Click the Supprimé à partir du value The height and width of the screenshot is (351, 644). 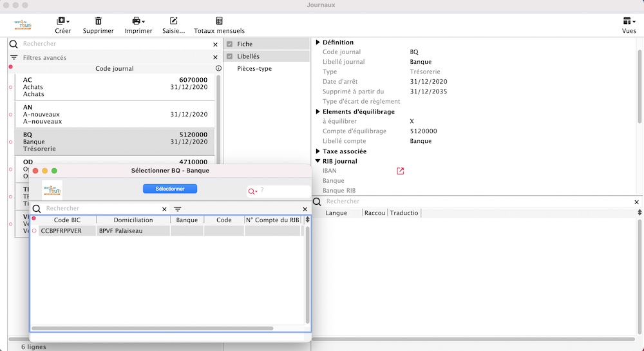coord(428,91)
